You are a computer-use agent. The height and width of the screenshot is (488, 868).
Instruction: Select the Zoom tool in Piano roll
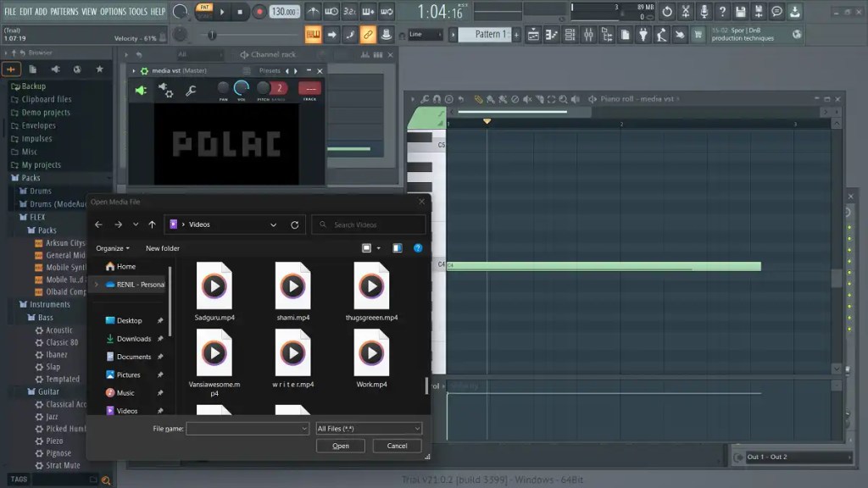(x=563, y=99)
